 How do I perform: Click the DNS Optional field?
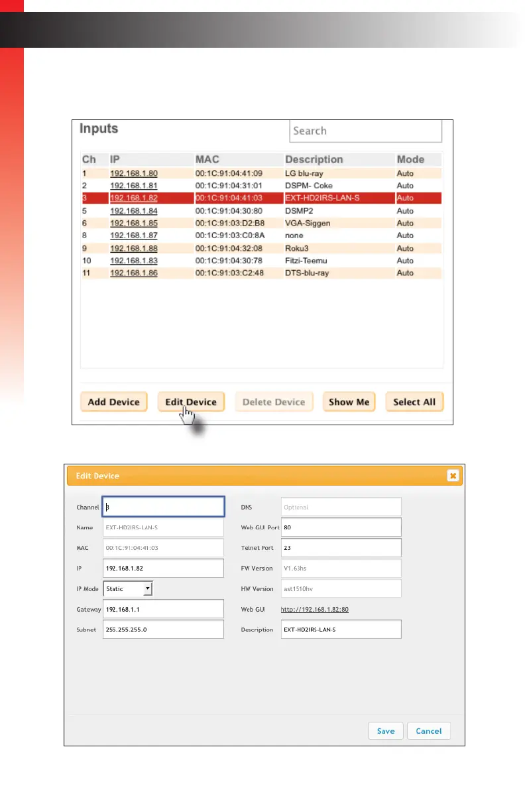click(x=341, y=507)
